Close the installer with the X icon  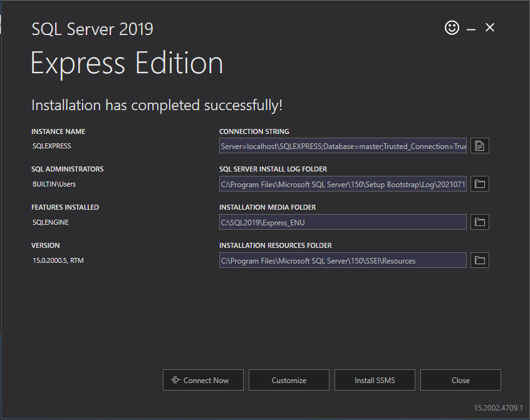pyautogui.click(x=490, y=28)
